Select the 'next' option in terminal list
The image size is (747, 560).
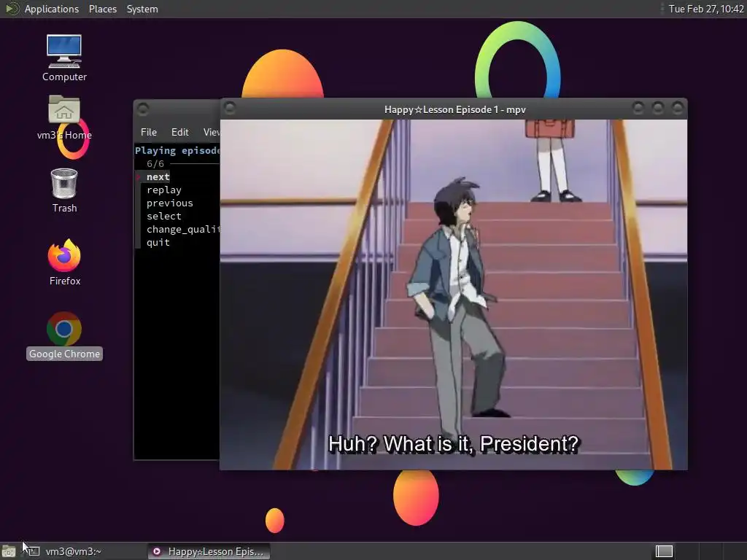(x=158, y=176)
